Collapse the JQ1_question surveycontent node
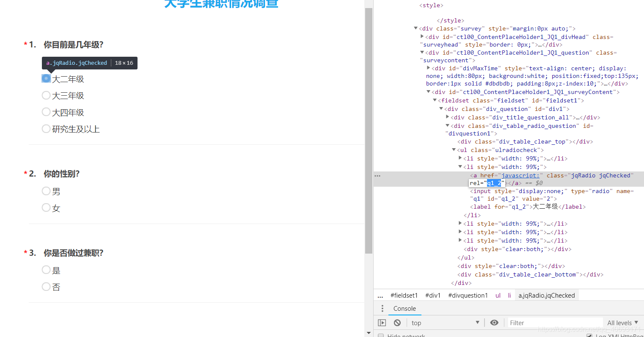644x337 pixels. pos(422,52)
